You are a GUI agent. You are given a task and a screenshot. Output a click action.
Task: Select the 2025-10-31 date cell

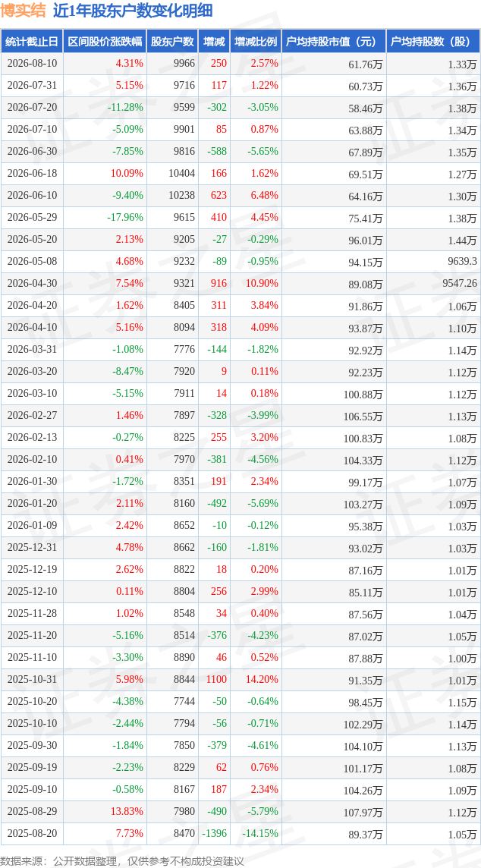pos(32,679)
